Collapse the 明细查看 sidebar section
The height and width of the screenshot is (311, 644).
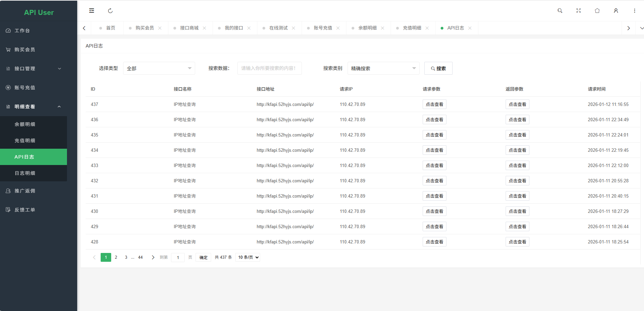(33, 106)
